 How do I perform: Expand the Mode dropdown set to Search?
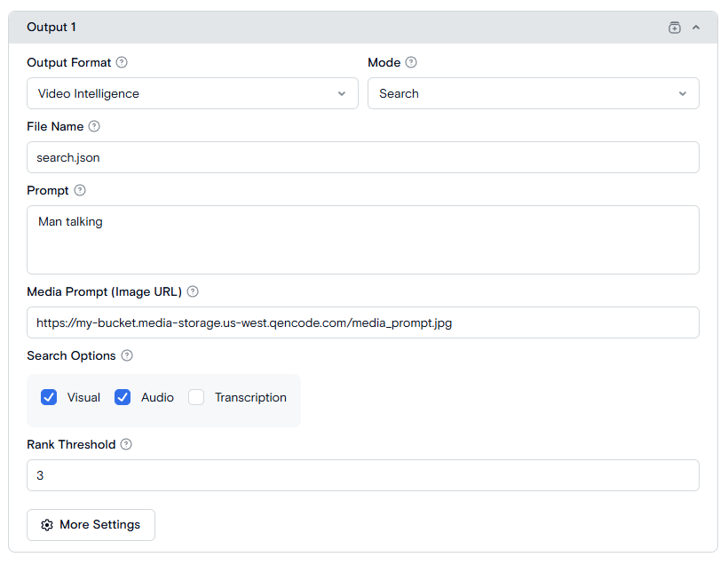click(x=533, y=94)
